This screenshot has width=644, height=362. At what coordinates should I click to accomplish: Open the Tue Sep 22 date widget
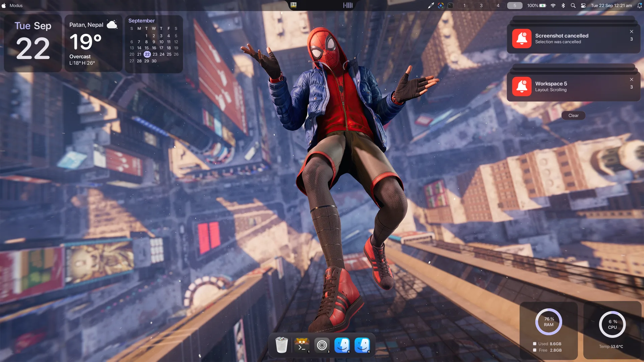[x=33, y=43]
